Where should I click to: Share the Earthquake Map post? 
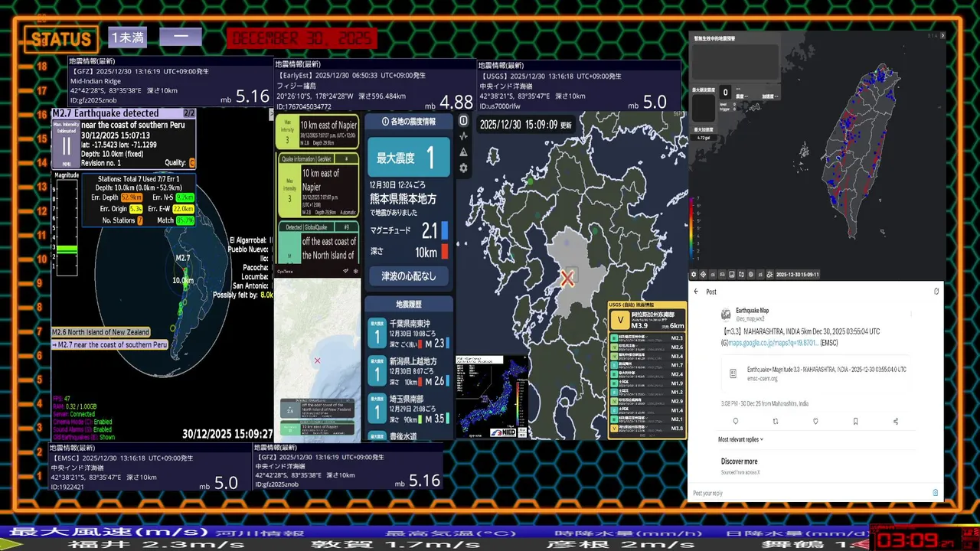896,421
